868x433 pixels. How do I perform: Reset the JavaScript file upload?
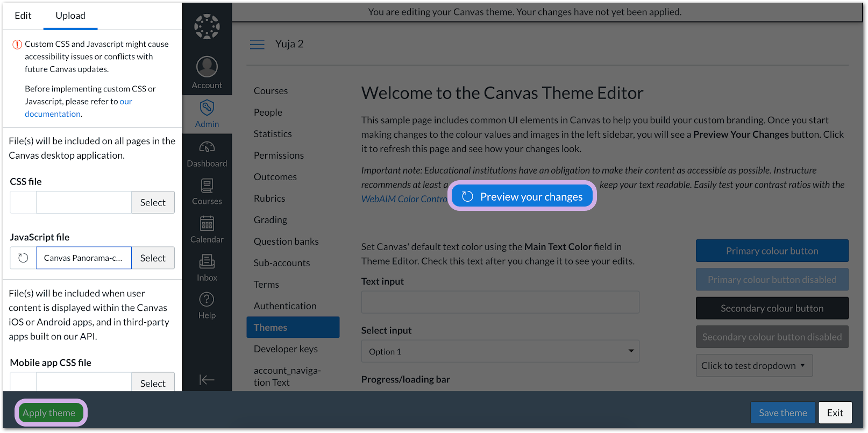click(x=23, y=258)
